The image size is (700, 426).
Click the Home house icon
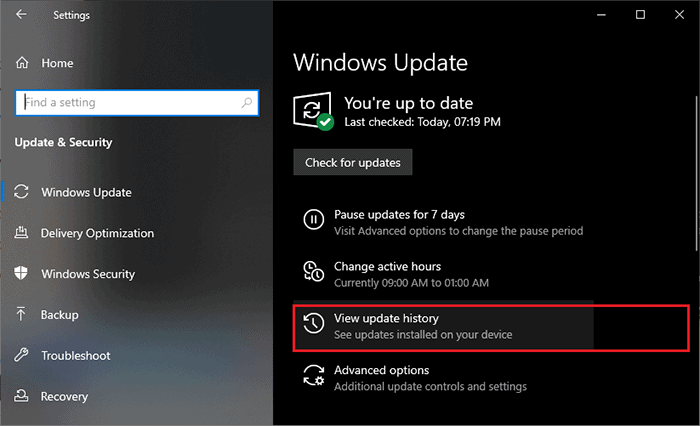pyautogui.click(x=22, y=63)
